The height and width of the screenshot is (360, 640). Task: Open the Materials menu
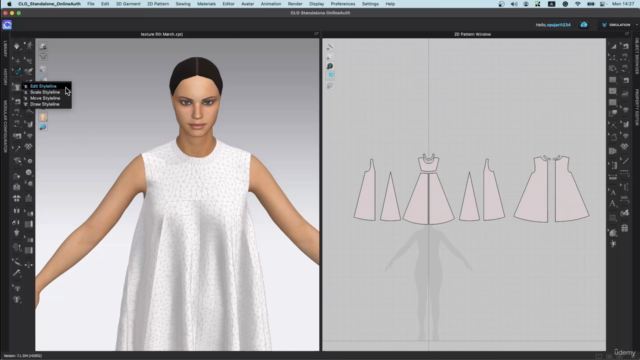tap(206, 4)
